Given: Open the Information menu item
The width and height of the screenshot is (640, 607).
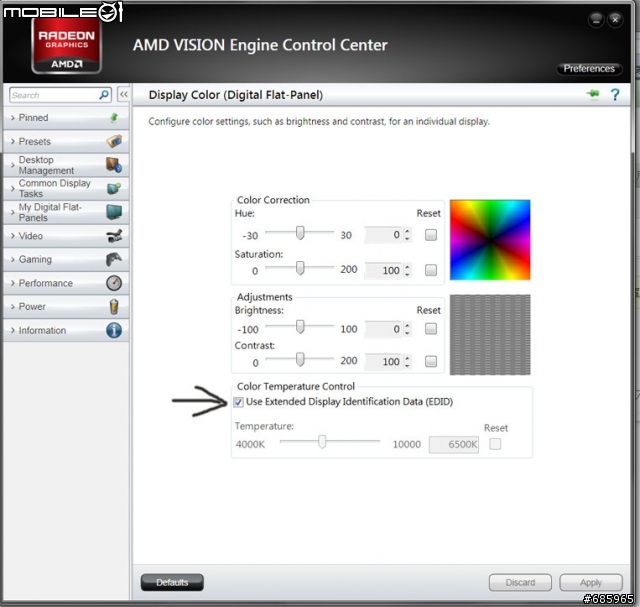Looking at the screenshot, I should click(x=66, y=330).
